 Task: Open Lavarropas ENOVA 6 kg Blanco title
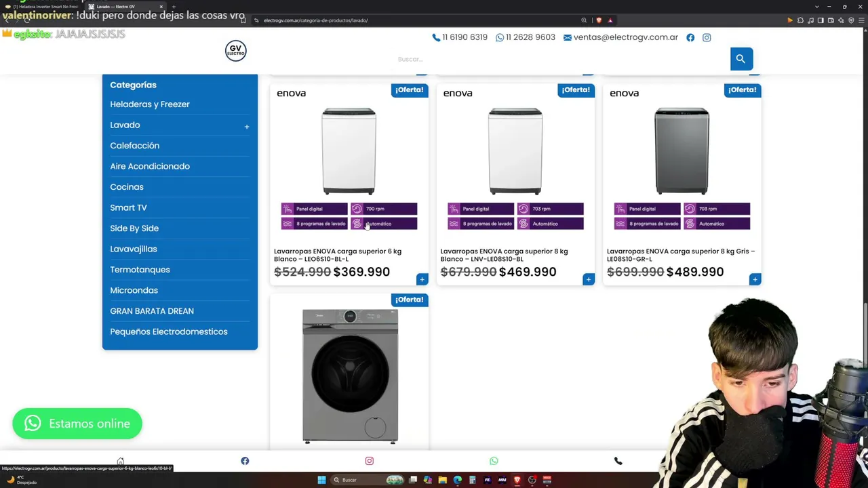pos(338,255)
